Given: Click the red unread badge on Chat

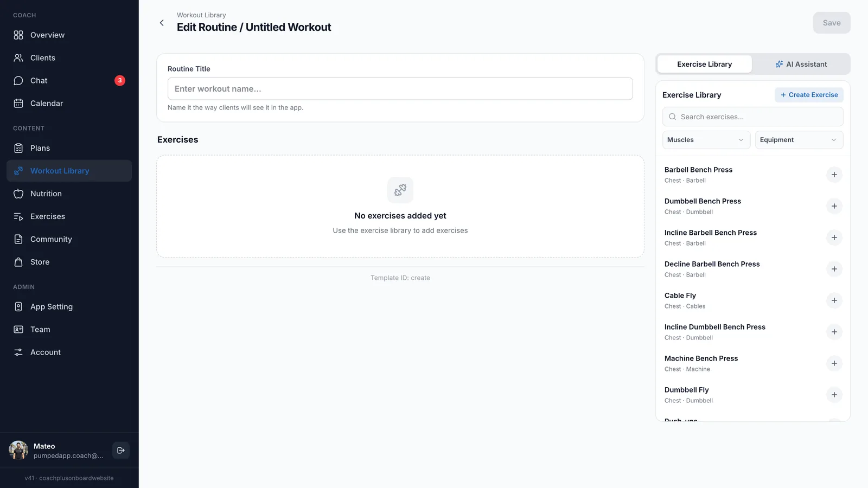Looking at the screenshot, I should click(120, 80).
